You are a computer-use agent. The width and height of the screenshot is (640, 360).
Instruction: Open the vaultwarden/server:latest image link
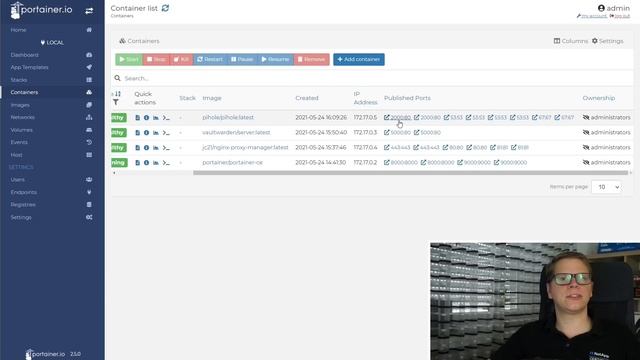coord(236,132)
